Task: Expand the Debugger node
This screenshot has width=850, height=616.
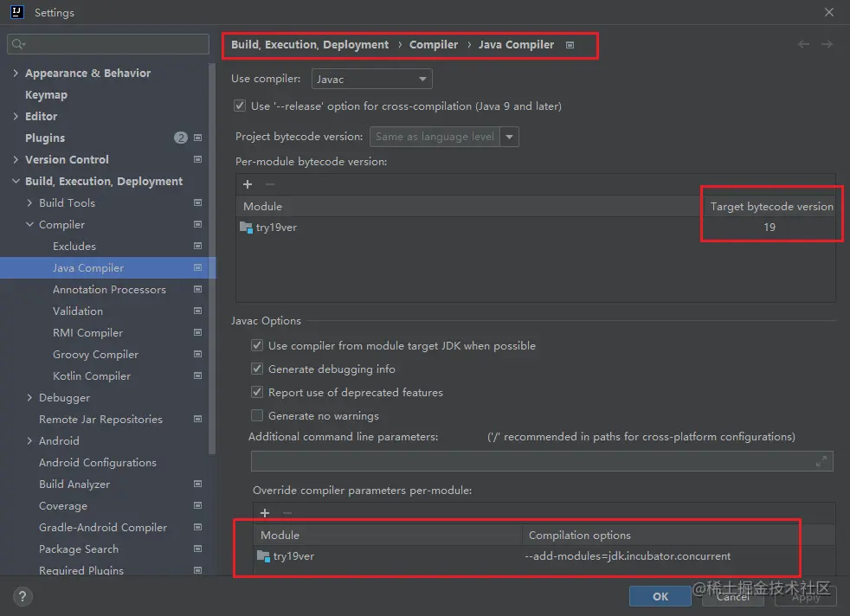Action: coord(29,398)
